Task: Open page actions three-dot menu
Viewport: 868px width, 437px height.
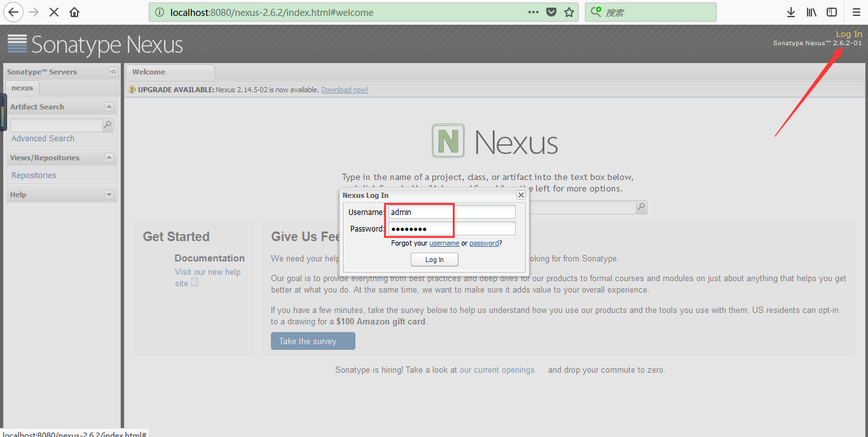Action: click(x=534, y=12)
